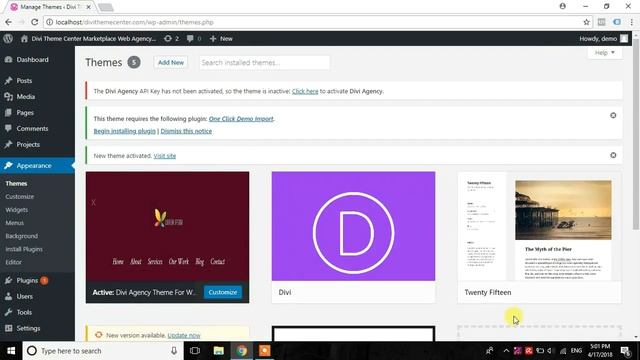Open Customize submenu item
Screen dimensions: 640x360
(20, 197)
